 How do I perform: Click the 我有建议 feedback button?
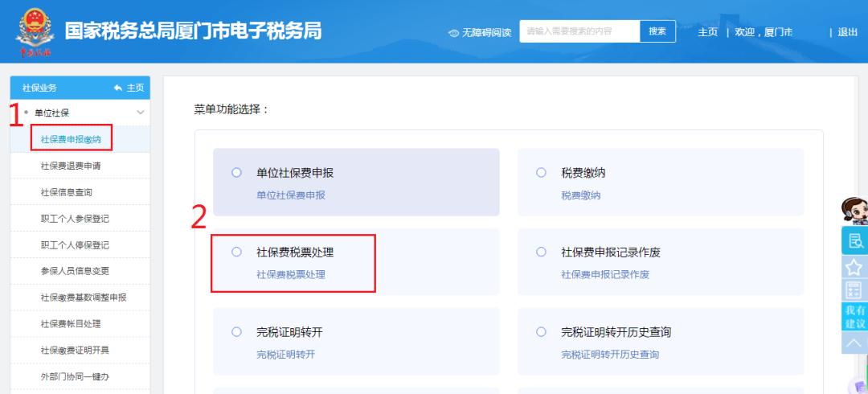[x=854, y=317]
